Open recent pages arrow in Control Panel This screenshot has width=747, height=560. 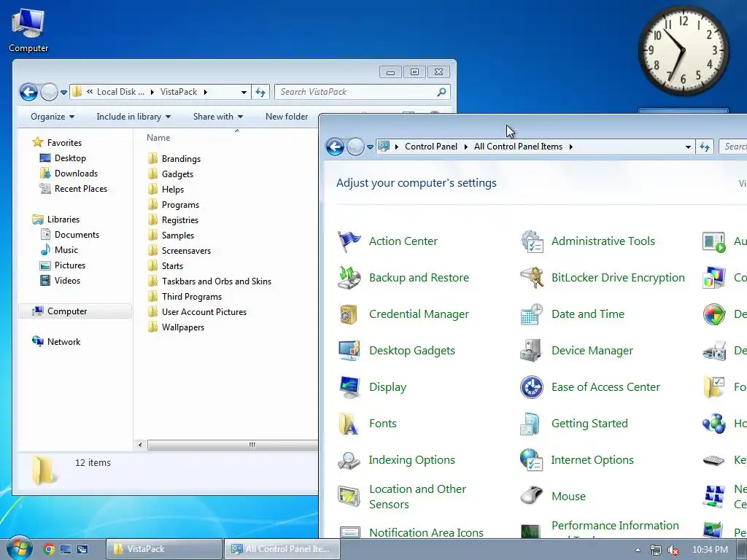[370, 147]
